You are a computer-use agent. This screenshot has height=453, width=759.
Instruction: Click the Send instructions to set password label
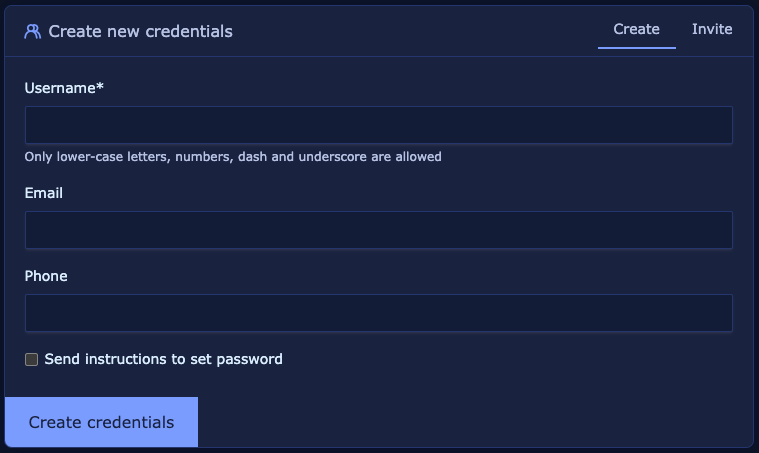(164, 359)
